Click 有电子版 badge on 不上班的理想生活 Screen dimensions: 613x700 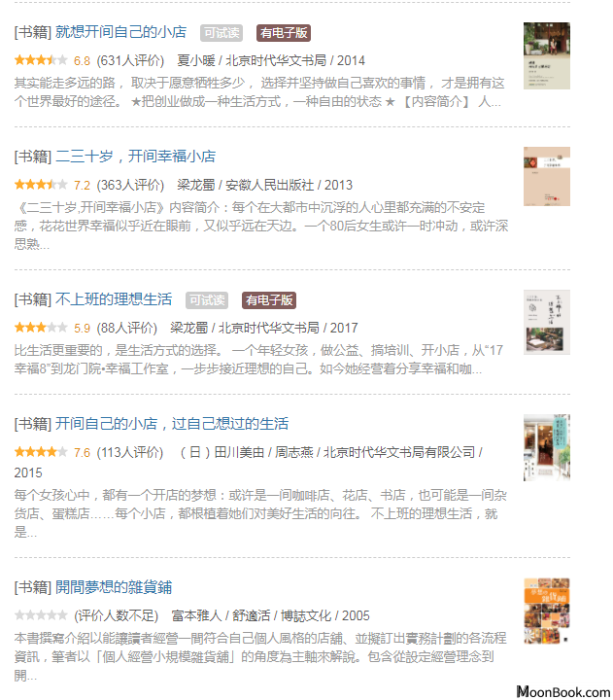coord(269,300)
